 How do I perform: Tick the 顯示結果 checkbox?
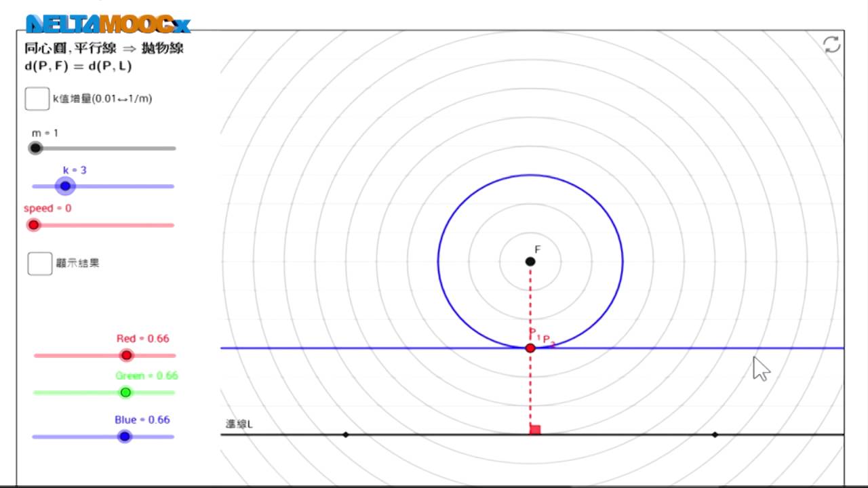pyautogui.click(x=39, y=263)
